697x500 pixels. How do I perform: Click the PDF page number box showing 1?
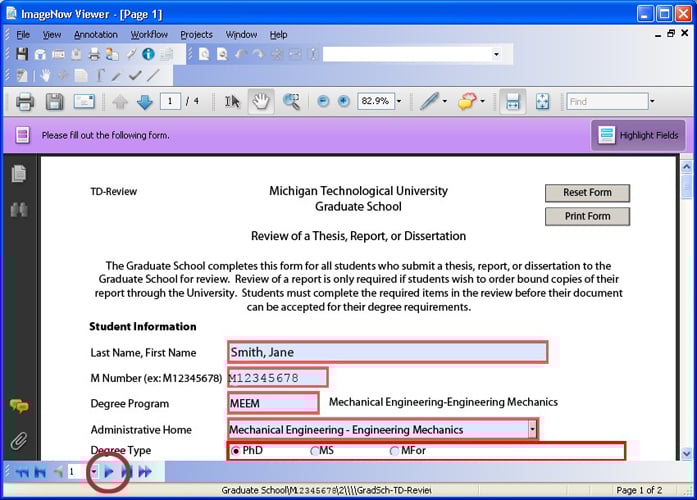click(170, 101)
